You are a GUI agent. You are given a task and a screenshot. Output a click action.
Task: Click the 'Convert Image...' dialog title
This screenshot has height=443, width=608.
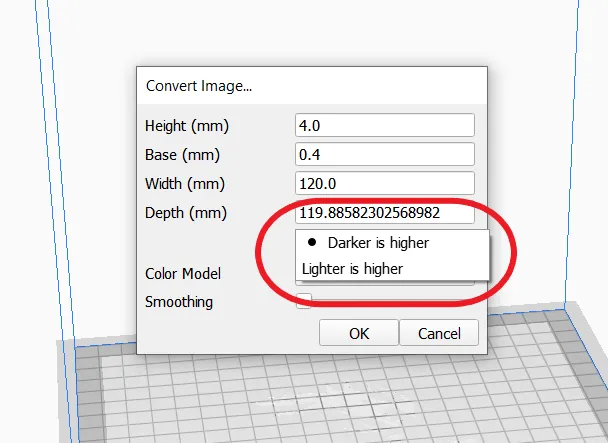(x=199, y=86)
